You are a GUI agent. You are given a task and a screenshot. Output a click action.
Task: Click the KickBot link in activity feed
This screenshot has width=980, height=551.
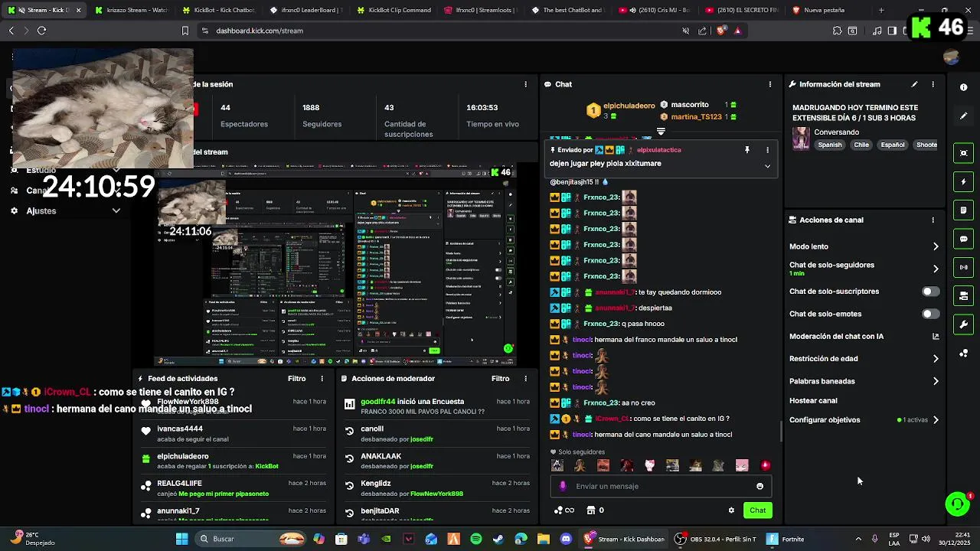click(266, 466)
